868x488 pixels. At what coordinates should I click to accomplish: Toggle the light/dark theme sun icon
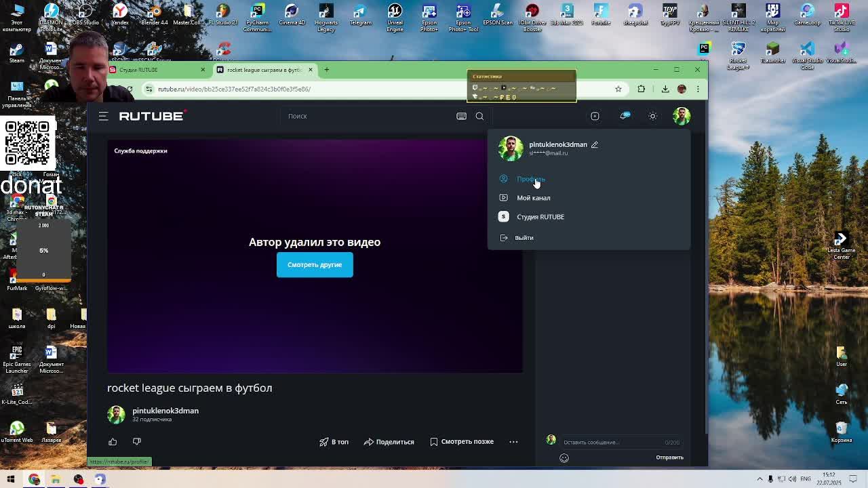point(652,116)
